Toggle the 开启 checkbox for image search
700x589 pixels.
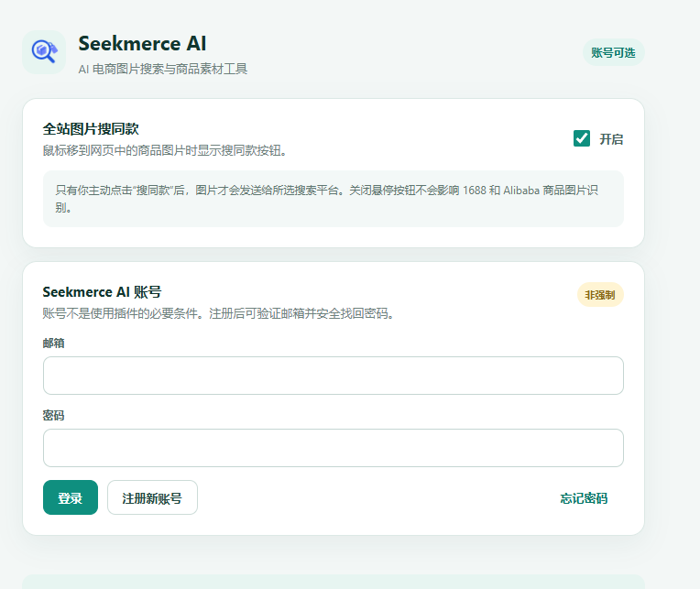point(582,138)
